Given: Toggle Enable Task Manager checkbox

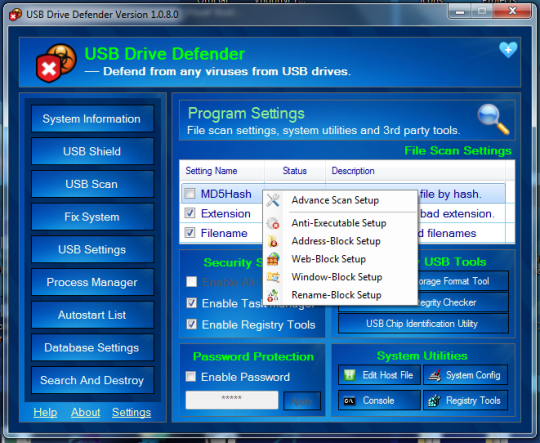Looking at the screenshot, I should click(x=191, y=303).
